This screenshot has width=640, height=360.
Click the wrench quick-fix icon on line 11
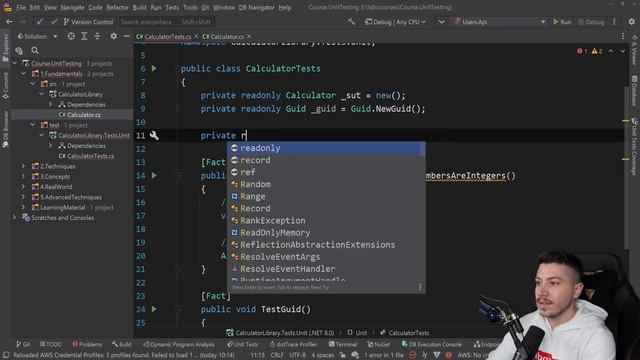coord(154,135)
